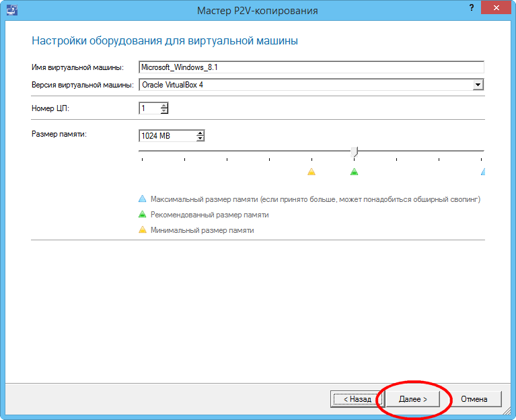The height and width of the screenshot is (420, 516).
Task: Click the Далее > button
Action: 412,399
